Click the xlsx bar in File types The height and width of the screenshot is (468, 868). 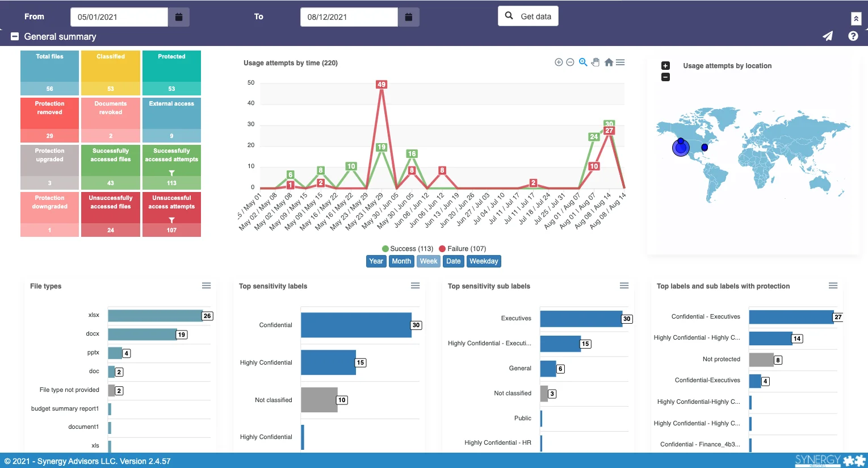155,316
